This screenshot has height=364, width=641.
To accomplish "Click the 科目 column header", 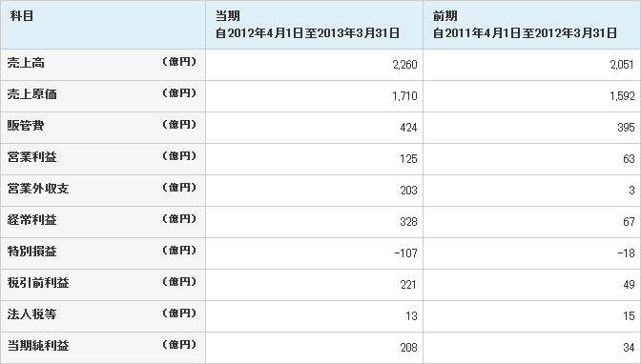I will (103, 25).
